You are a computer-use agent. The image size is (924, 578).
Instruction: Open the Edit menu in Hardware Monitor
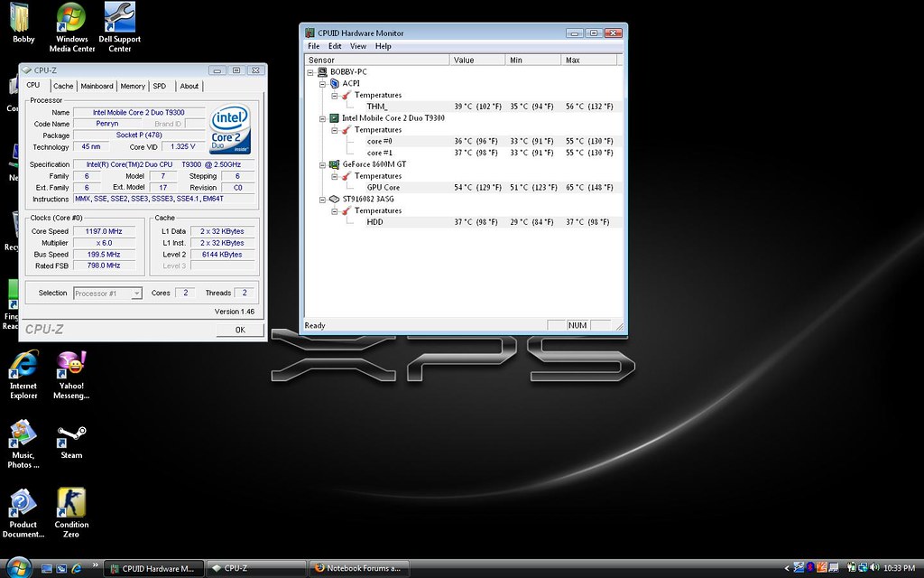pos(335,46)
